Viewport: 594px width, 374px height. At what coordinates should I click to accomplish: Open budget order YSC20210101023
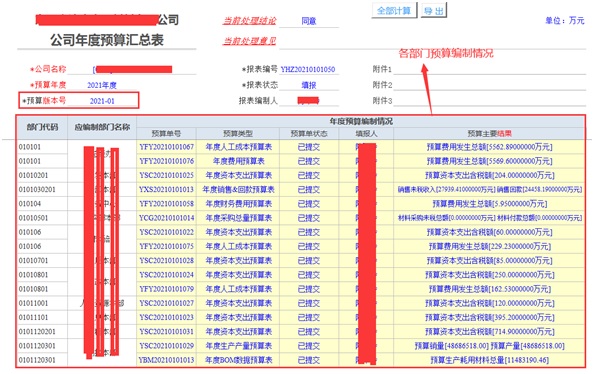coord(166,318)
